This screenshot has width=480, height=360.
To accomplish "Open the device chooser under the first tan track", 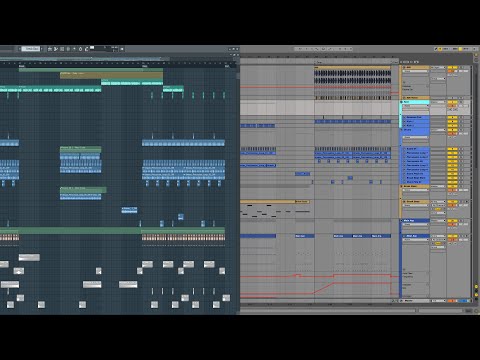I will (415, 71).
